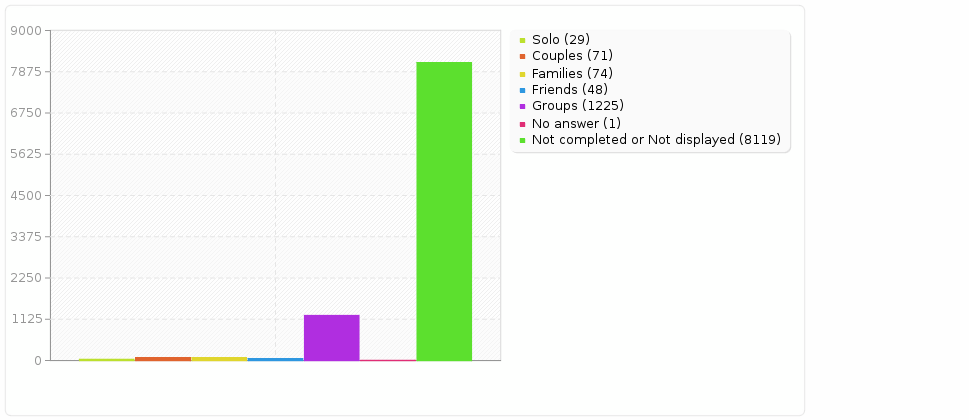Click the small lime Solo bar

[106, 359]
